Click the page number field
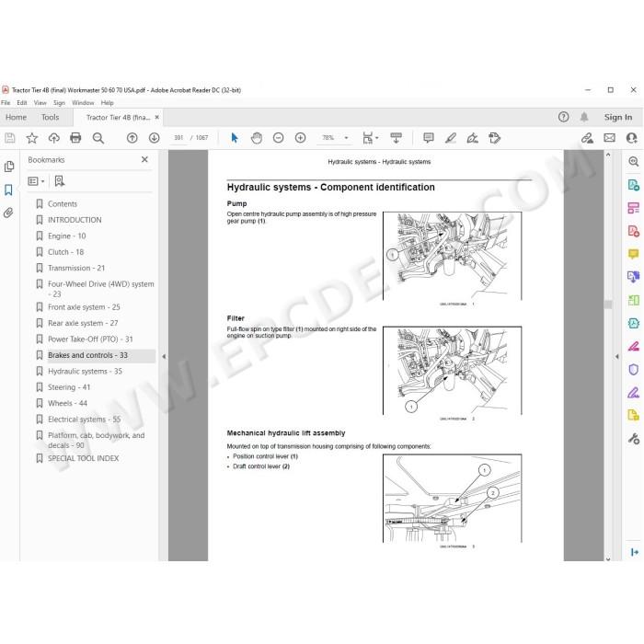 178,138
